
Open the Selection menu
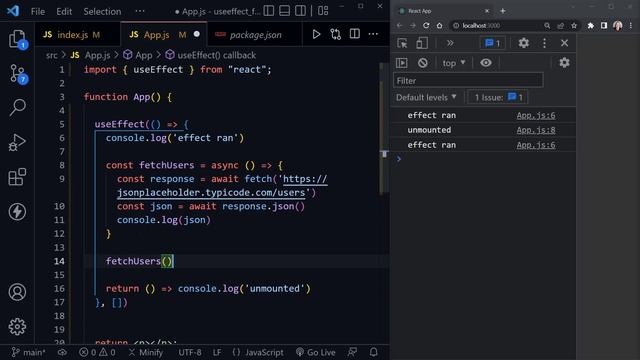[x=102, y=11]
